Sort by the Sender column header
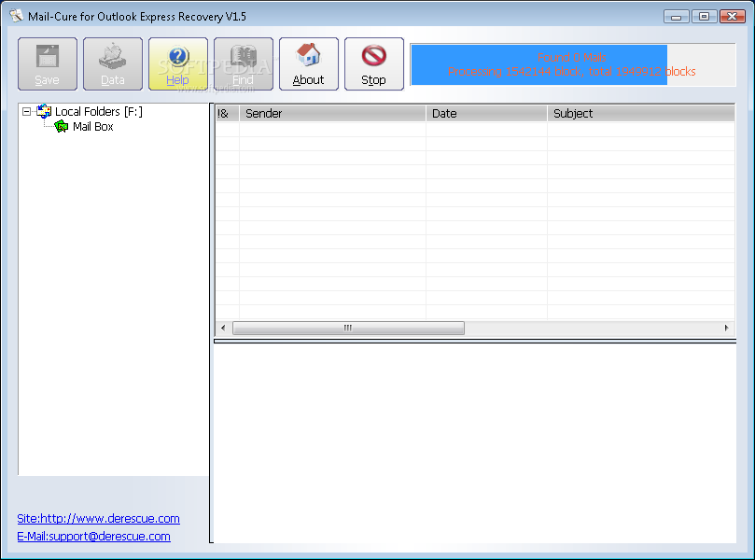Image resolution: width=755 pixels, height=560 pixels. [332, 114]
